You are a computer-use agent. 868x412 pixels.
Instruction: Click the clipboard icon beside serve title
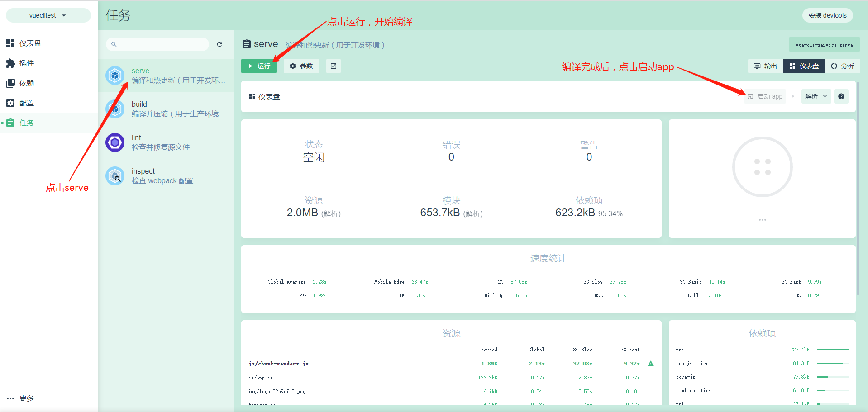click(x=247, y=44)
